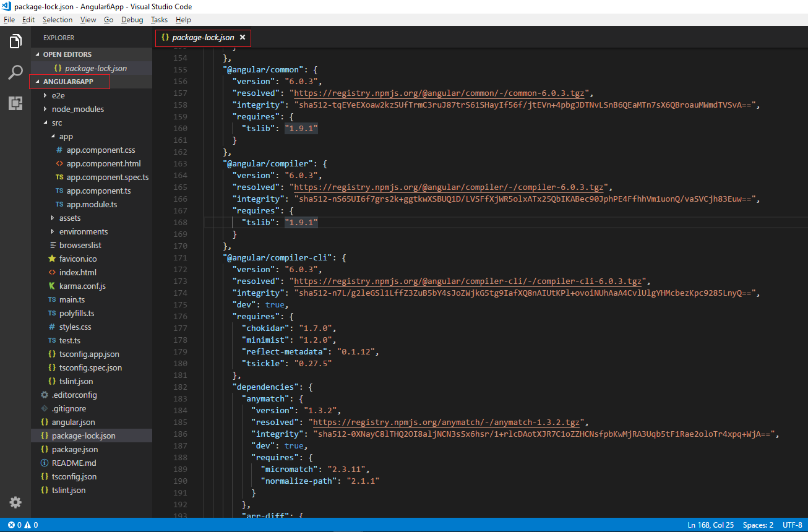This screenshot has height=532, width=808.
Task: Open Search view from the Activity Bar
Action: [15, 72]
